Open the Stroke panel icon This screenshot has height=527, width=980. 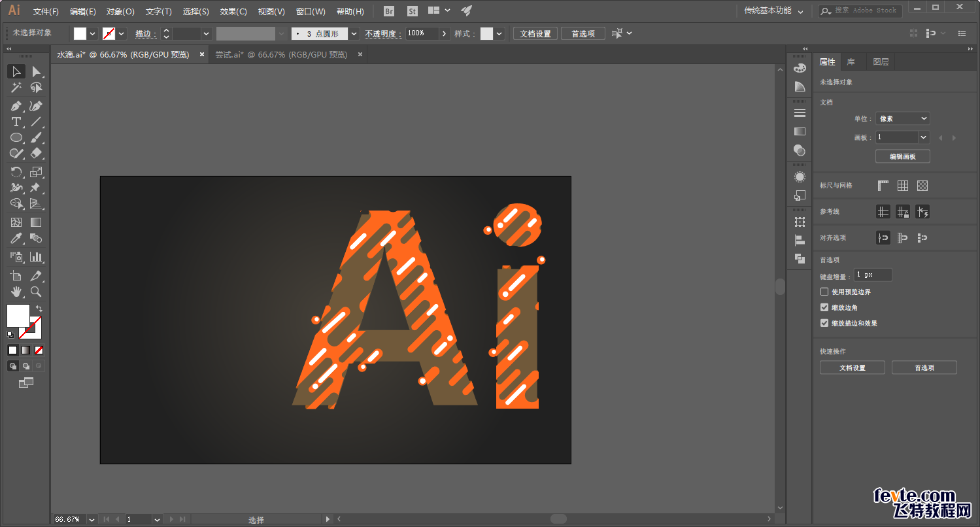click(x=800, y=113)
